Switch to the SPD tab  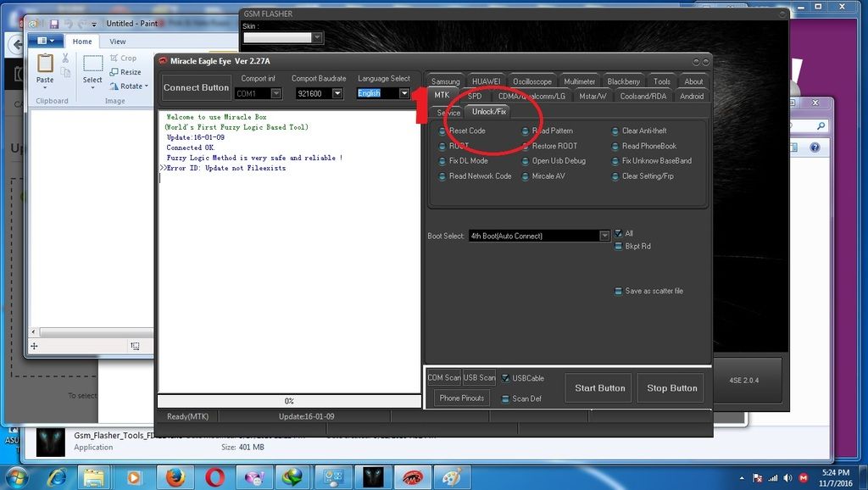(x=475, y=96)
